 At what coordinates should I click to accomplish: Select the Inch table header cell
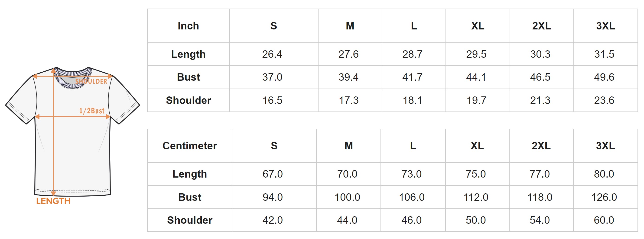tap(188, 26)
